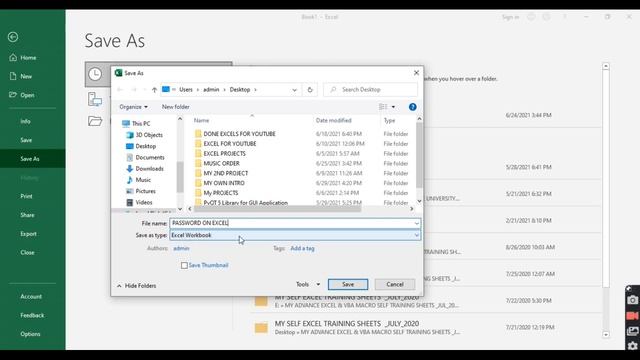The height and width of the screenshot is (360, 640).
Task: Click the admin author link
Action: (x=181, y=248)
